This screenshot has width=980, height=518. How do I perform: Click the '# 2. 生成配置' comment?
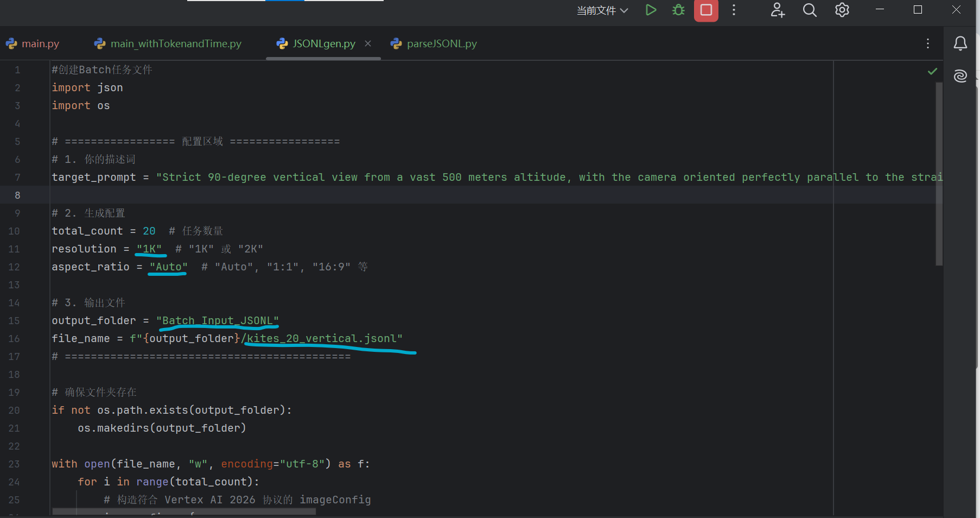(88, 213)
